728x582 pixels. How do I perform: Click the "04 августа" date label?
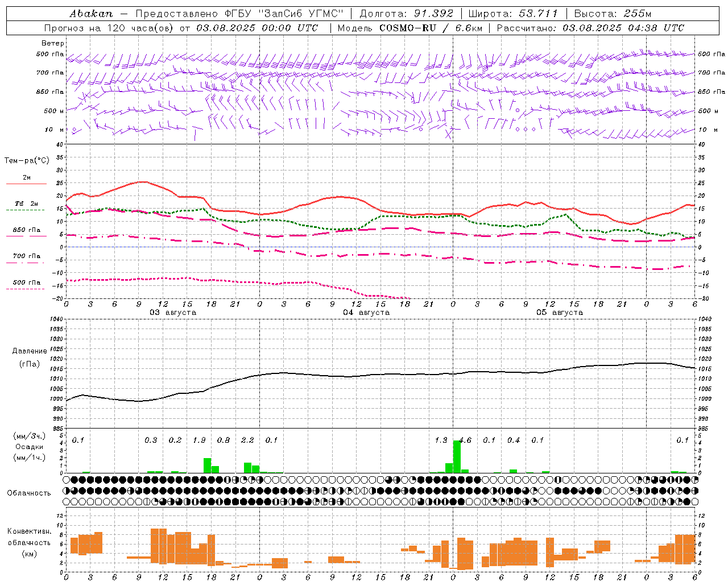pyautogui.click(x=366, y=313)
